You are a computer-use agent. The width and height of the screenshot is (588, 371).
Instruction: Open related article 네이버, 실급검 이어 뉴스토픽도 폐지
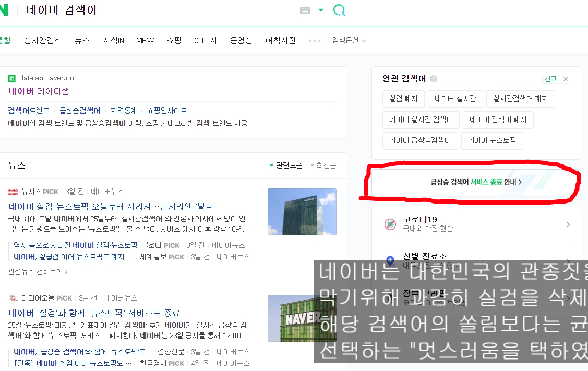[x=73, y=257]
